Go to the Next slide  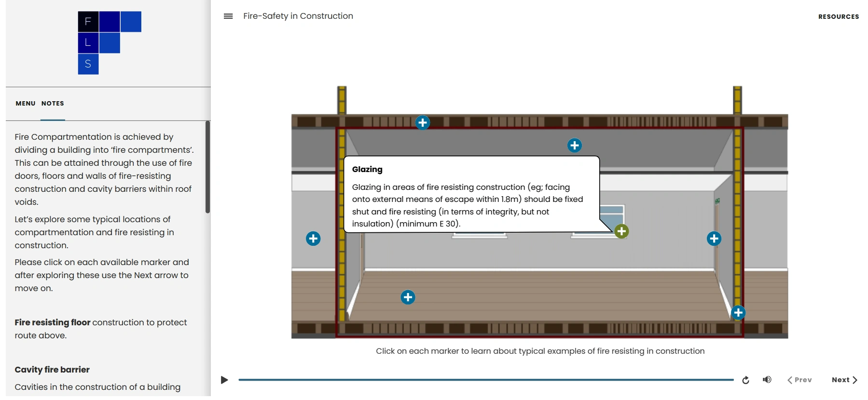pos(844,380)
